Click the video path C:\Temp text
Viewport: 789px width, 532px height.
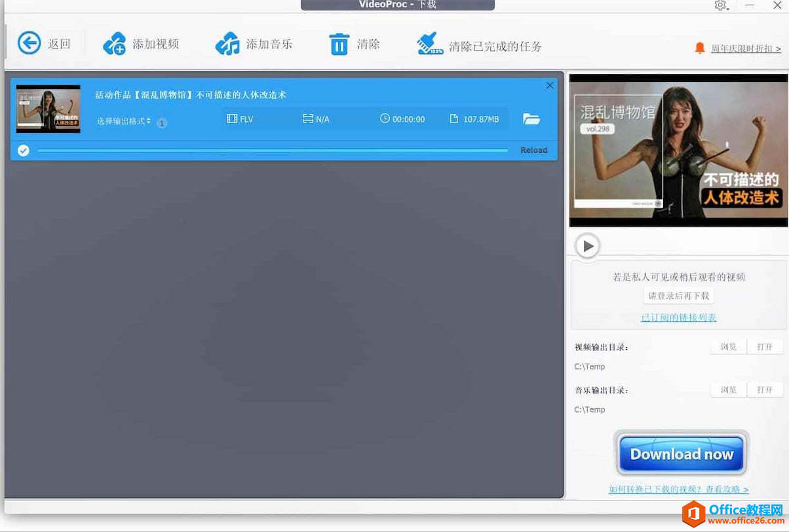pos(590,366)
